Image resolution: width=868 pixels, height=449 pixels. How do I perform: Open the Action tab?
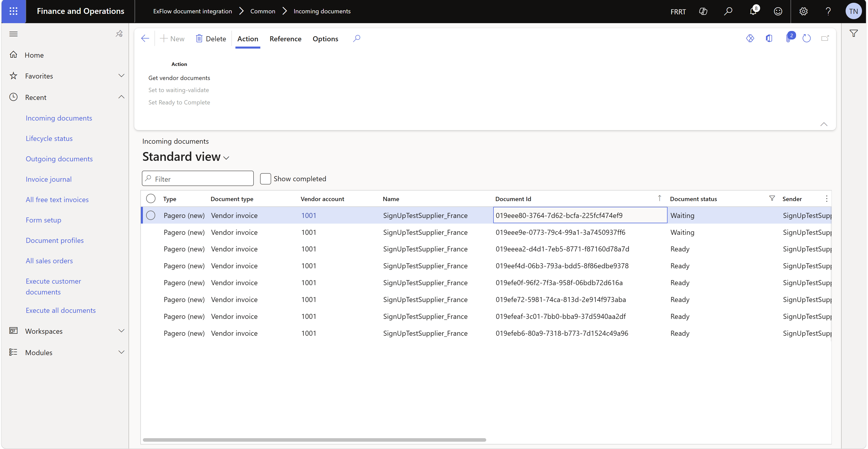[248, 39]
